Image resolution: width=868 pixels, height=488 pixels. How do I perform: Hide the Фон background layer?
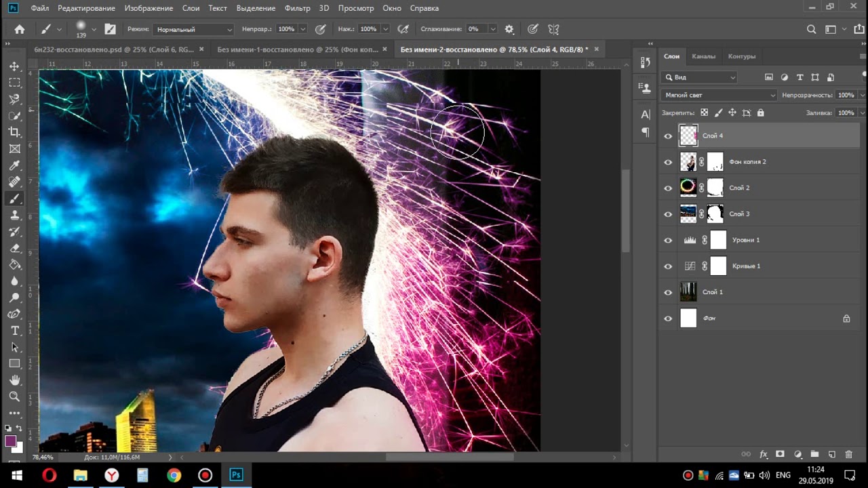point(668,319)
